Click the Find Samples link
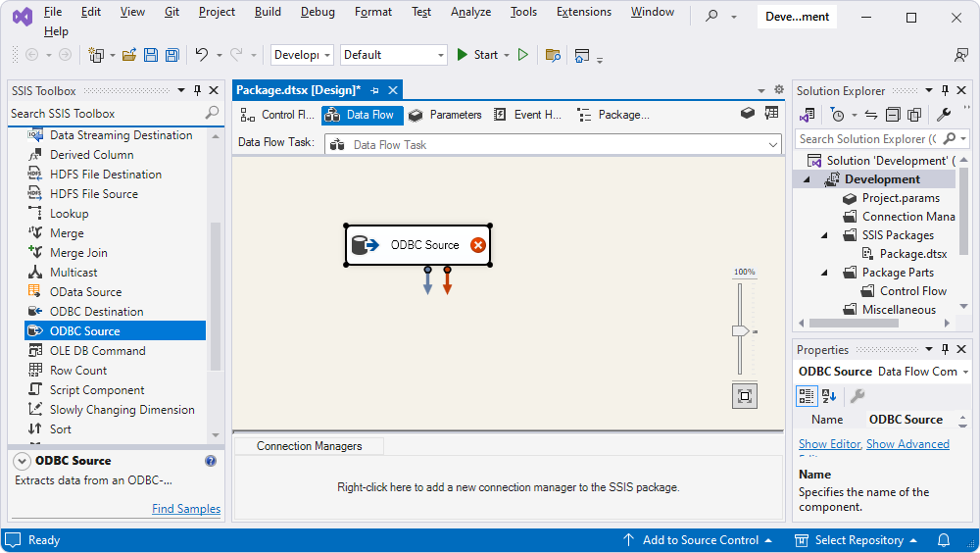 (x=186, y=509)
